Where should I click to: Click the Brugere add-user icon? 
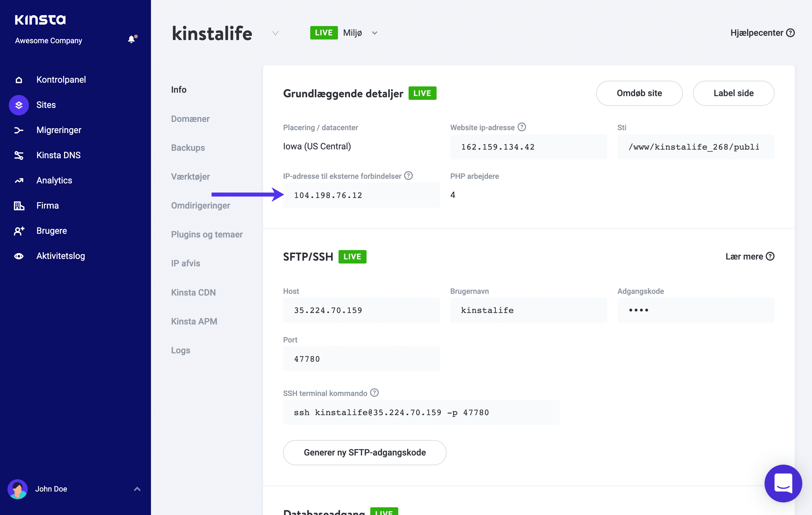19,231
